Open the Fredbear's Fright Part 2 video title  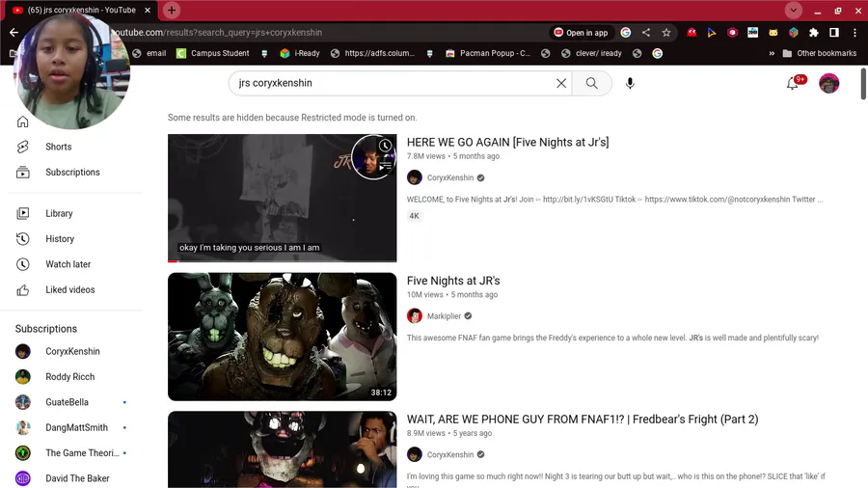tap(583, 420)
